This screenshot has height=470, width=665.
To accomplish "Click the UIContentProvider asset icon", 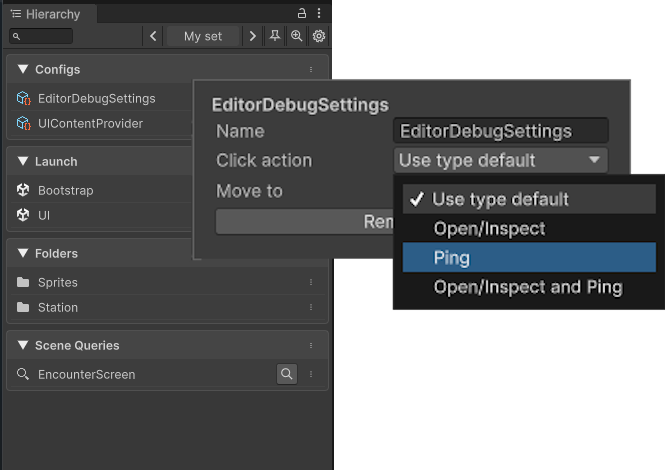I will tap(23, 123).
